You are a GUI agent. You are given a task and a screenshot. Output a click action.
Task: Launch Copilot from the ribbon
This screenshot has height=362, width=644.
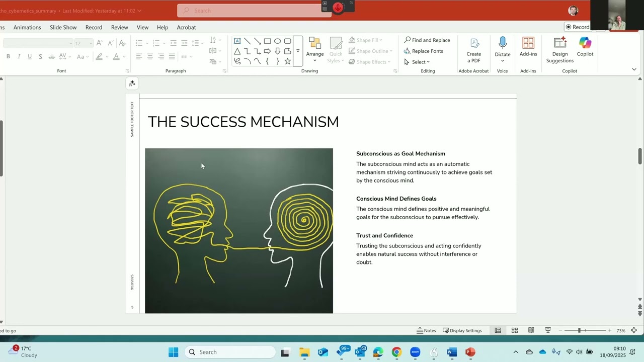[585, 47]
